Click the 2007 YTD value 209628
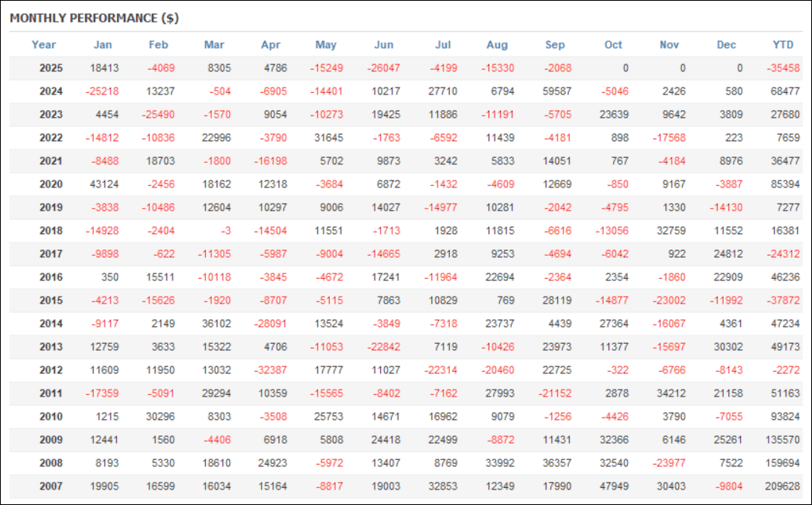 point(781,486)
